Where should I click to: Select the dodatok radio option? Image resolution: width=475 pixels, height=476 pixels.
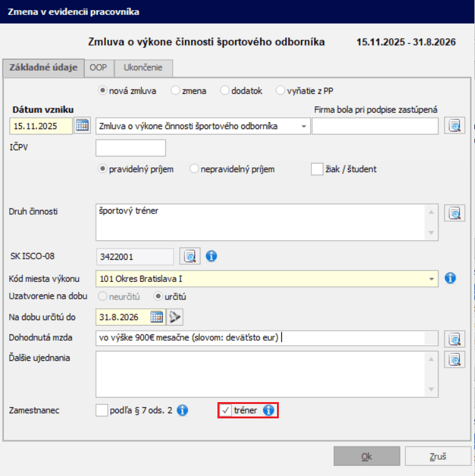click(x=225, y=90)
